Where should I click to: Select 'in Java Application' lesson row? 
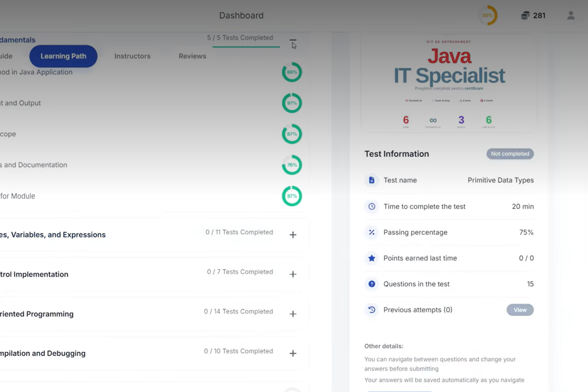pyautogui.click(x=36, y=72)
